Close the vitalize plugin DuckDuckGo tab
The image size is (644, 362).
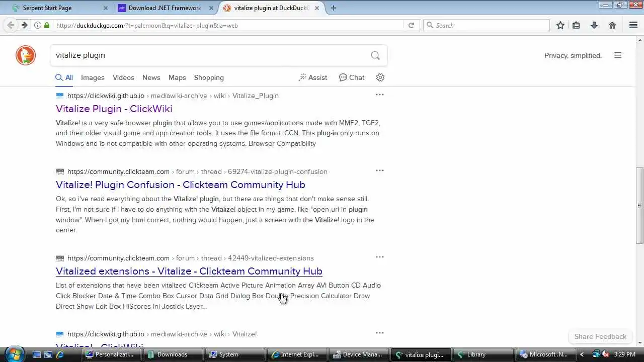[318, 8]
